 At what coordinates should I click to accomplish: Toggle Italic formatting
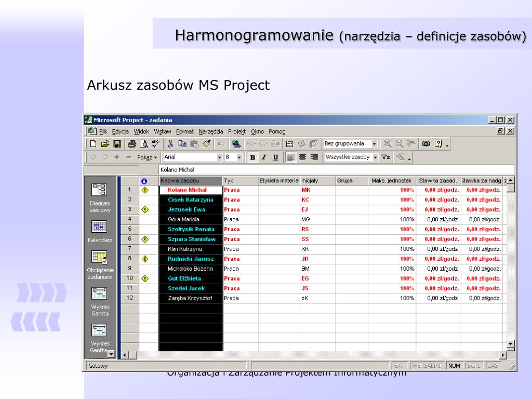click(x=264, y=157)
